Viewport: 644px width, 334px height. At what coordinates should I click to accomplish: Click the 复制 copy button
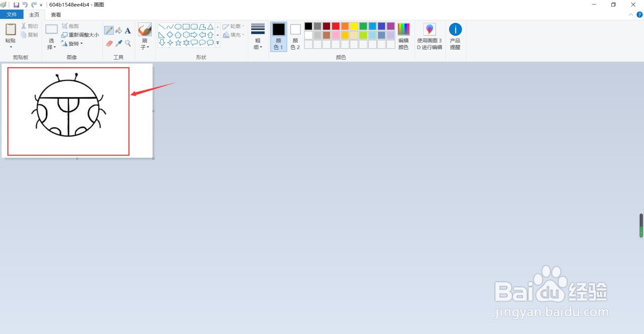pyautogui.click(x=29, y=35)
